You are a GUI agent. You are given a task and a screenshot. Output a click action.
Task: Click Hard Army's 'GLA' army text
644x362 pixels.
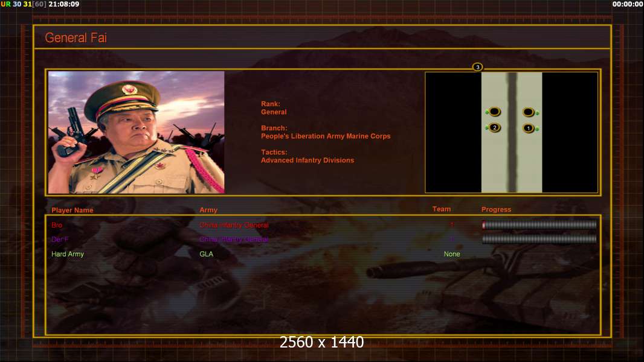(206, 254)
